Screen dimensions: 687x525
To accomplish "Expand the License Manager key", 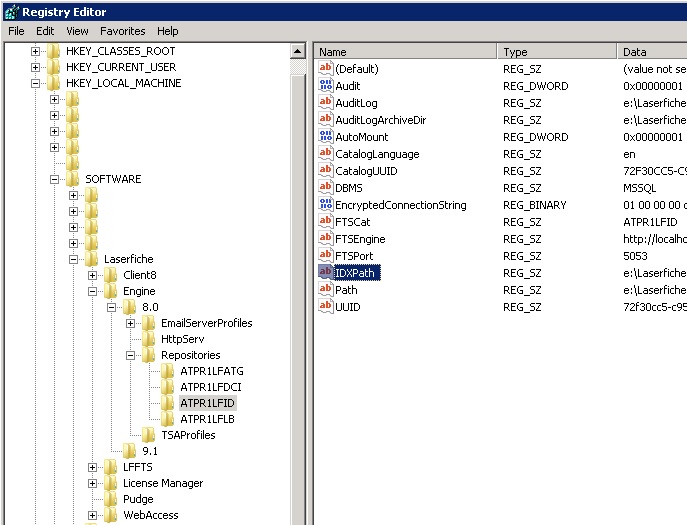I will pos(92,483).
